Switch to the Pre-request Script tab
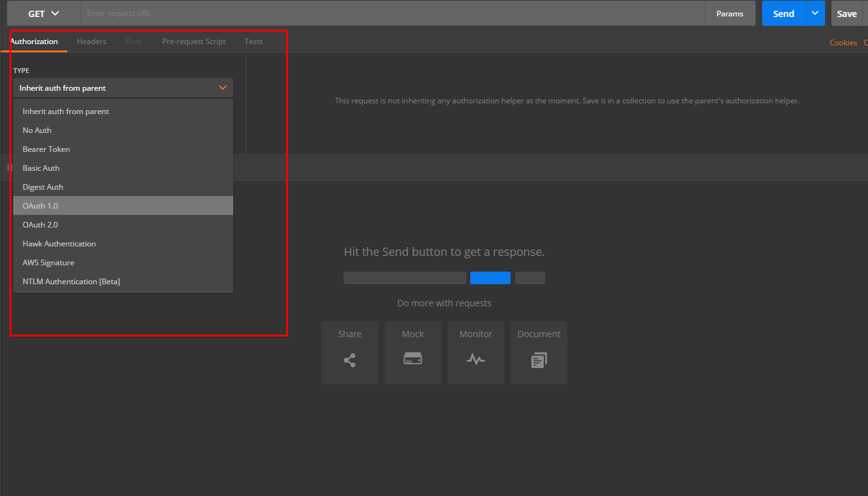The width and height of the screenshot is (868, 496). tap(194, 41)
